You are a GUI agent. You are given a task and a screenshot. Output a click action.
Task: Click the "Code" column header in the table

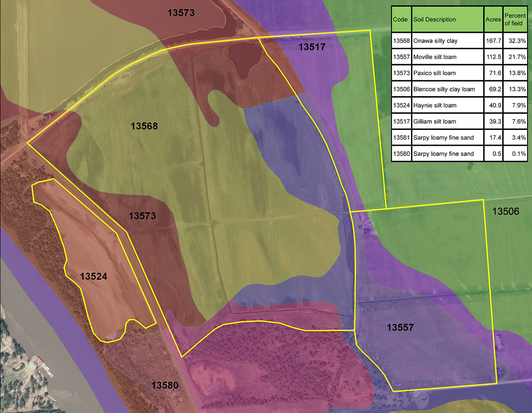coord(401,19)
